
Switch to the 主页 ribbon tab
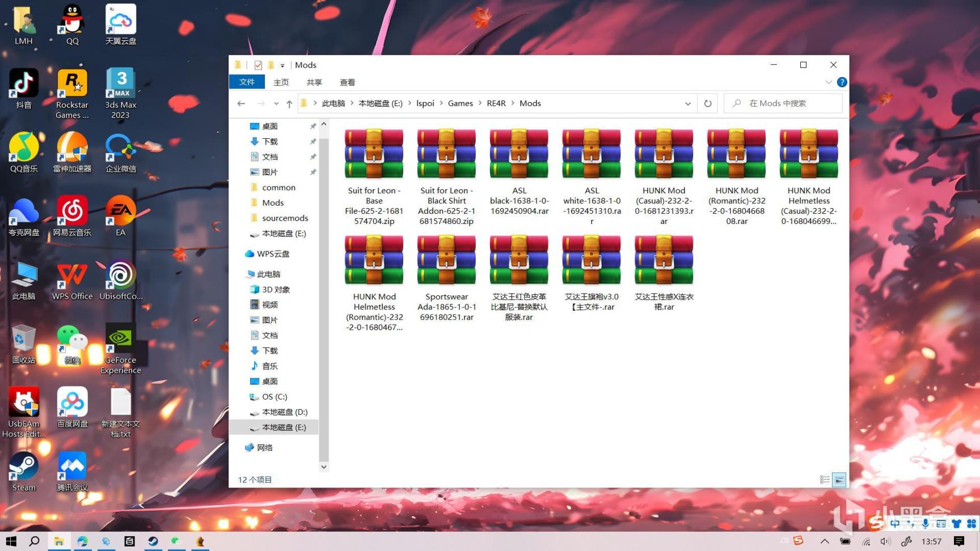tap(281, 82)
